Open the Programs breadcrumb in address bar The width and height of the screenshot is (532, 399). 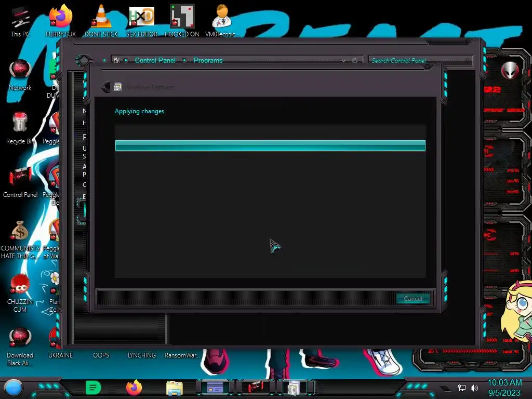(208, 60)
